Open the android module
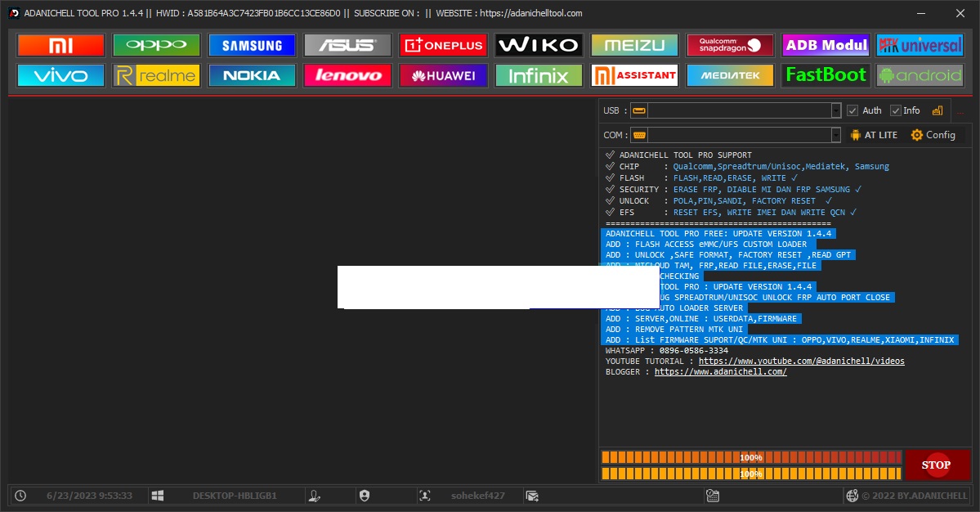The height and width of the screenshot is (512, 980). point(920,75)
